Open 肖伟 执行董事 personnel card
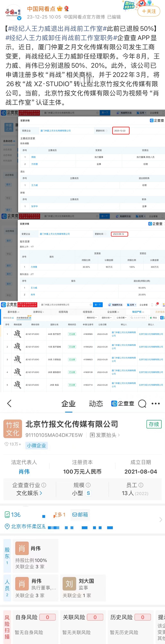 tap(35, 588)
